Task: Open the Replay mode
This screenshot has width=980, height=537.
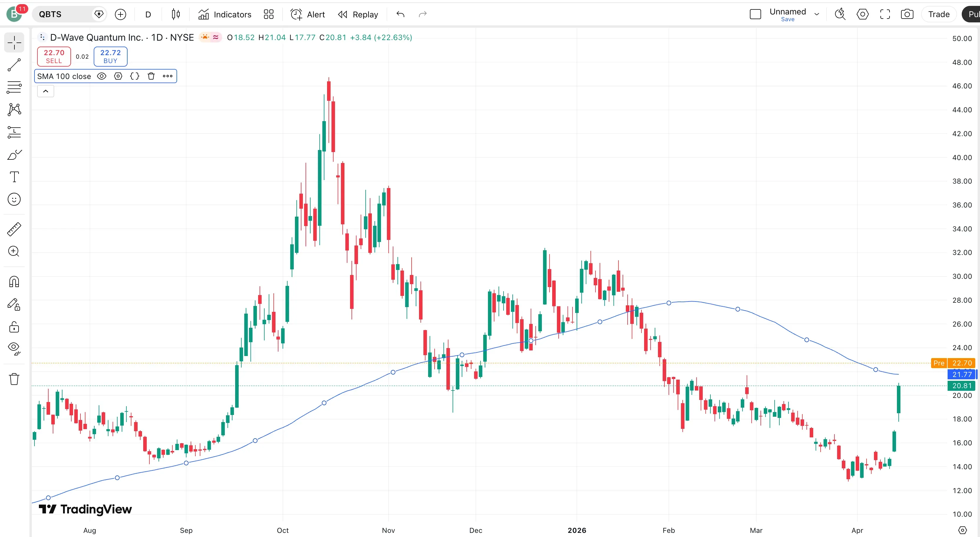Action: click(x=358, y=14)
